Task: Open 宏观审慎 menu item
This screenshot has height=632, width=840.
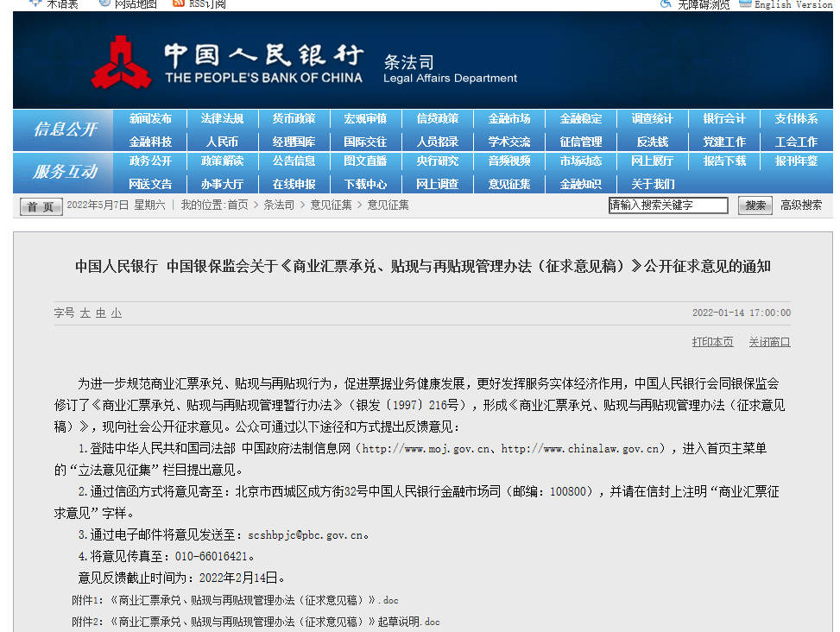Action: click(x=365, y=118)
